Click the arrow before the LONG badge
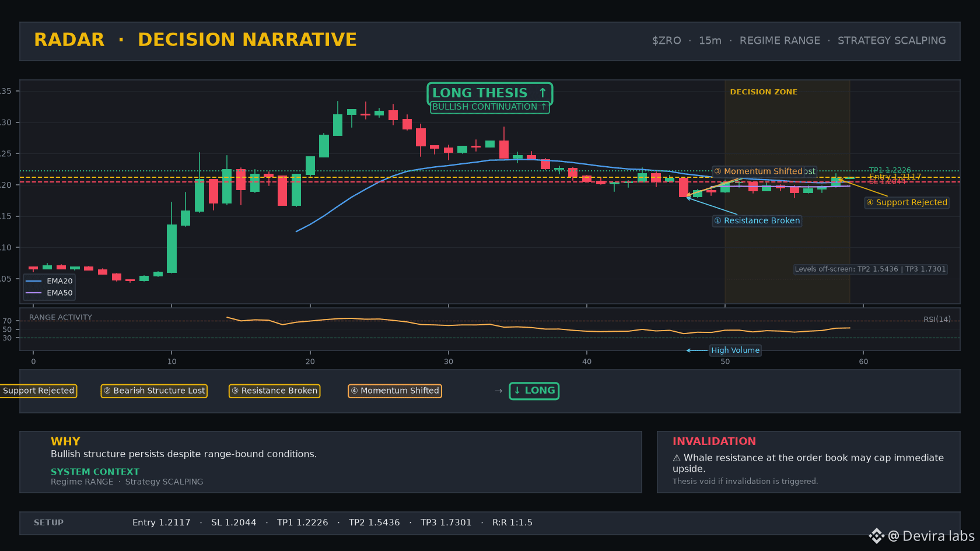The height and width of the screenshot is (551, 980). point(498,391)
